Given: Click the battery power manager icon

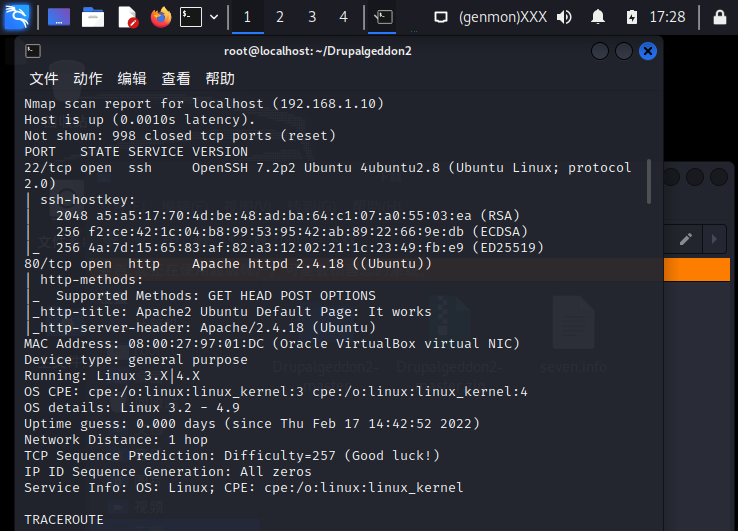Looking at the screenshot, I should 632,17.
